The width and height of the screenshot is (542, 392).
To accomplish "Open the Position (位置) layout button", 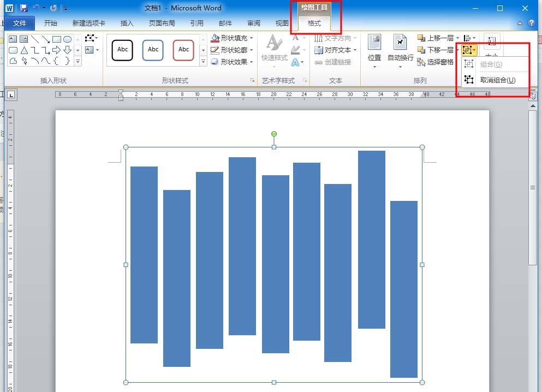I will [x=374, y=49].
